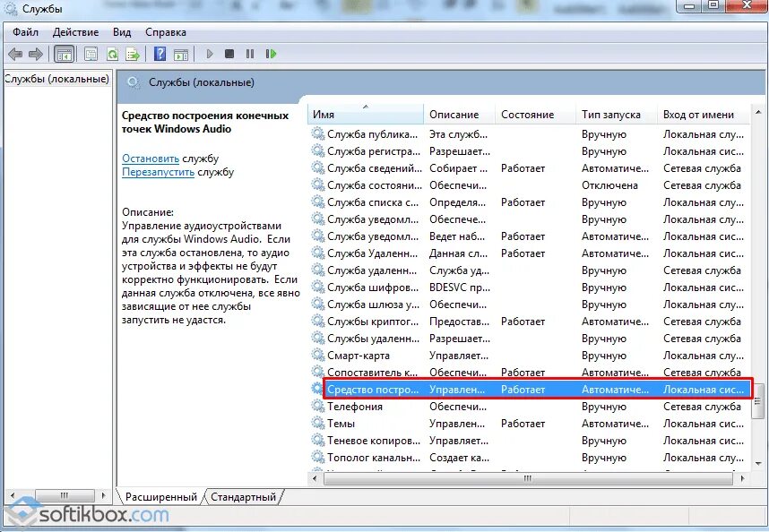Open the Help question mark icon
Screen dimensions: 769x532
click(160, 54)
